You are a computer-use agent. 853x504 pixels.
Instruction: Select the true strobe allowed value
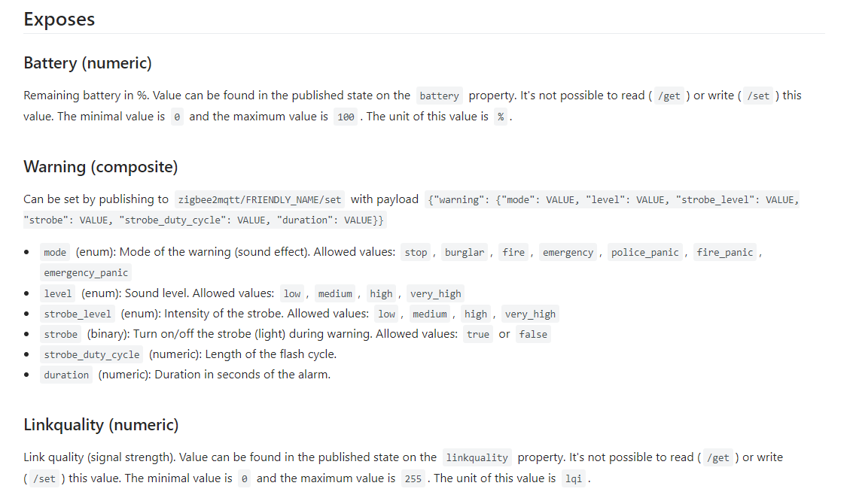click(477, 335)
